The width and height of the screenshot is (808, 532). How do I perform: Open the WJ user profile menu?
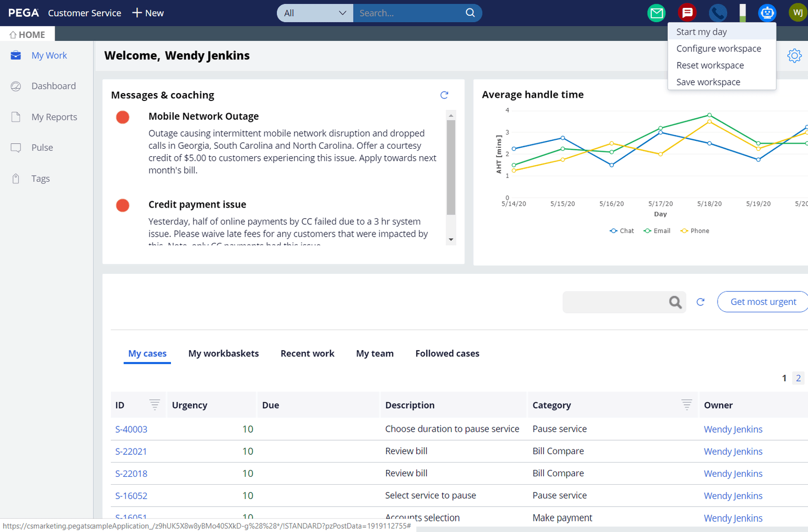(x=797, y=13)
